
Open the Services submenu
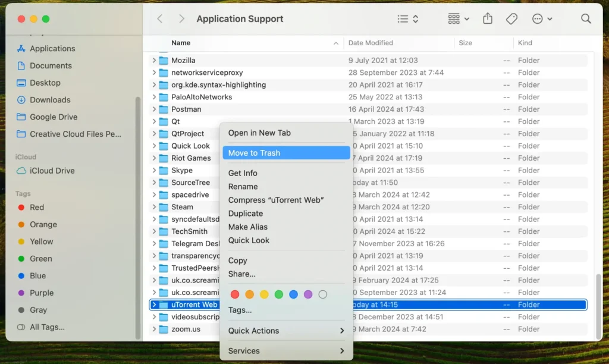coord(286,351)
